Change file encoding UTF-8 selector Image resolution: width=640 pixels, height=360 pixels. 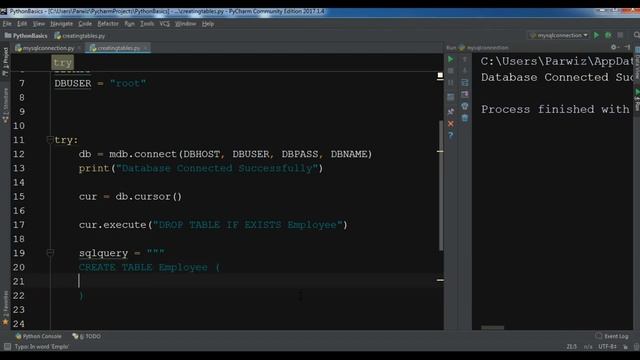coord(607,347)
